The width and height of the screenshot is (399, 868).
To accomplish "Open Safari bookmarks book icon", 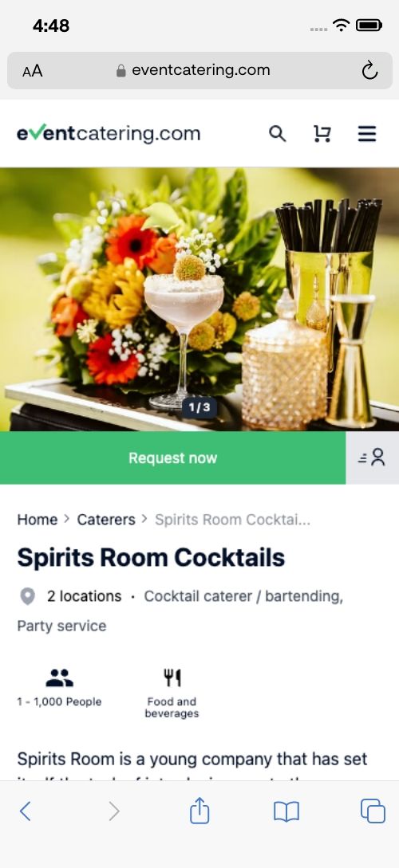I will (x=286, y=811).
